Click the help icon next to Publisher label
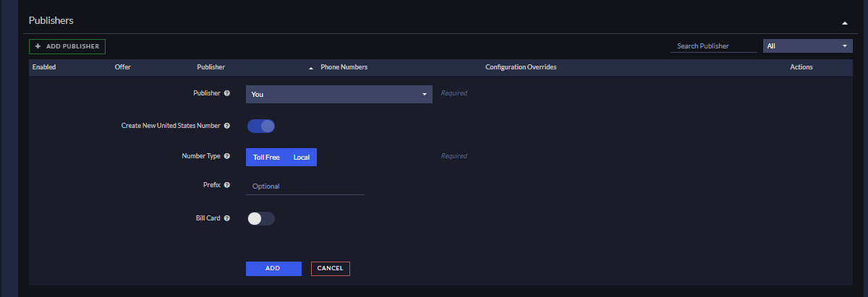Screen dimensions: 868x297 tap(227, 93)
